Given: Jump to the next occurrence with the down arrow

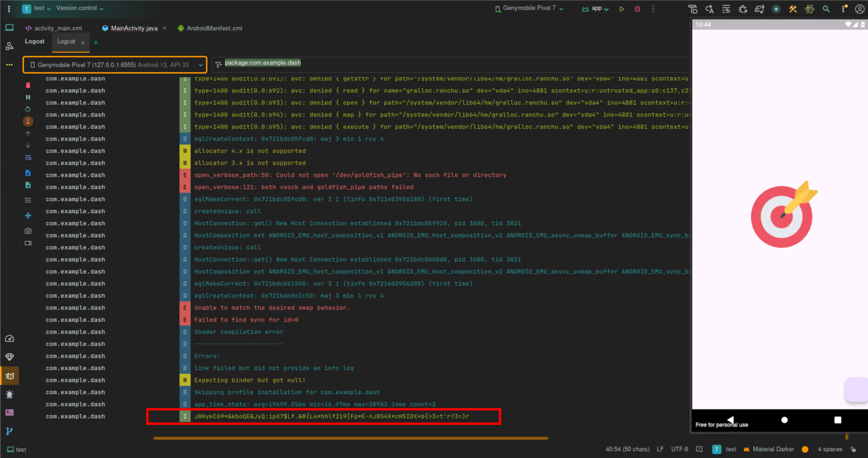Looking at the screenshot, I should tap(28, 145).
